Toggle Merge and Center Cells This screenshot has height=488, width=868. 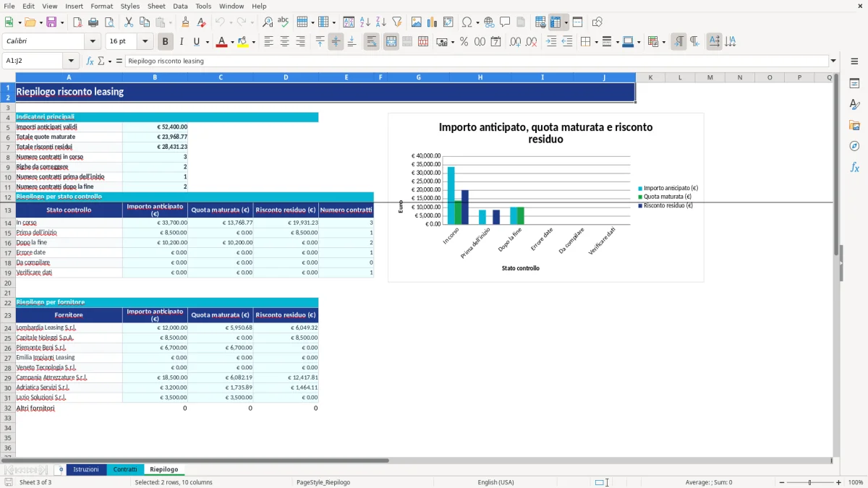click(391, 42)
